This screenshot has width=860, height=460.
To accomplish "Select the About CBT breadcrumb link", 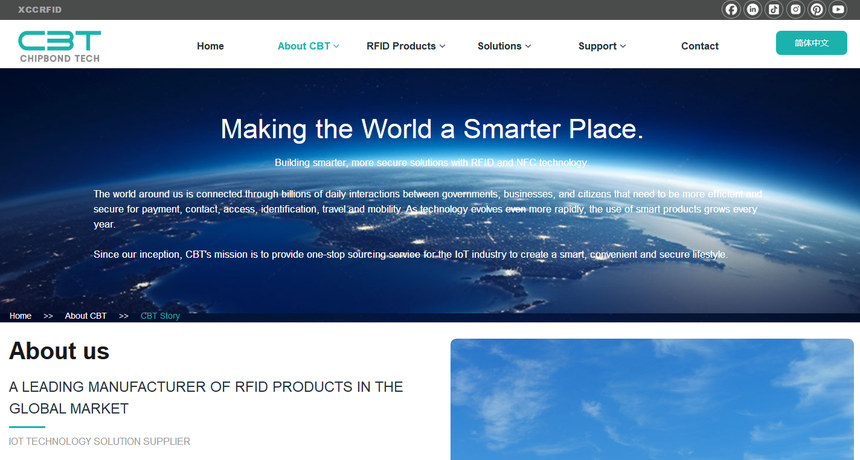I will pyautogui.click(x=86, y=316).
